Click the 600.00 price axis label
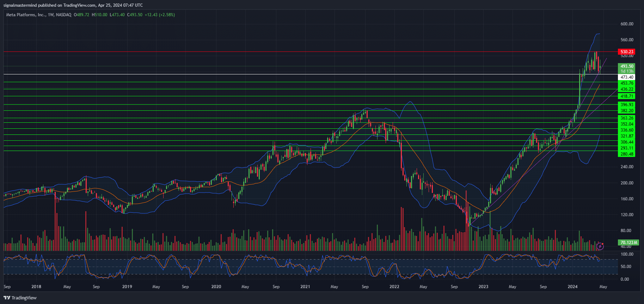 627,24
